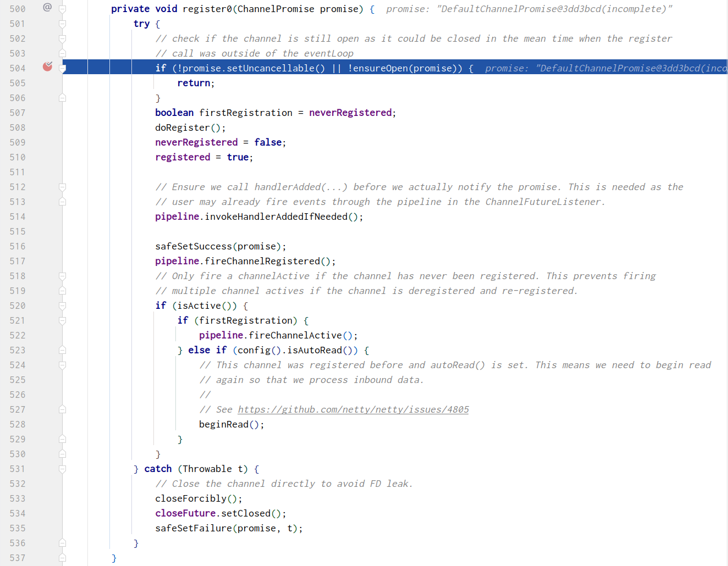This screenshot has width=728, height=566.
Task: Click line number 528 in gutter
Action: (x=18, y=424)
